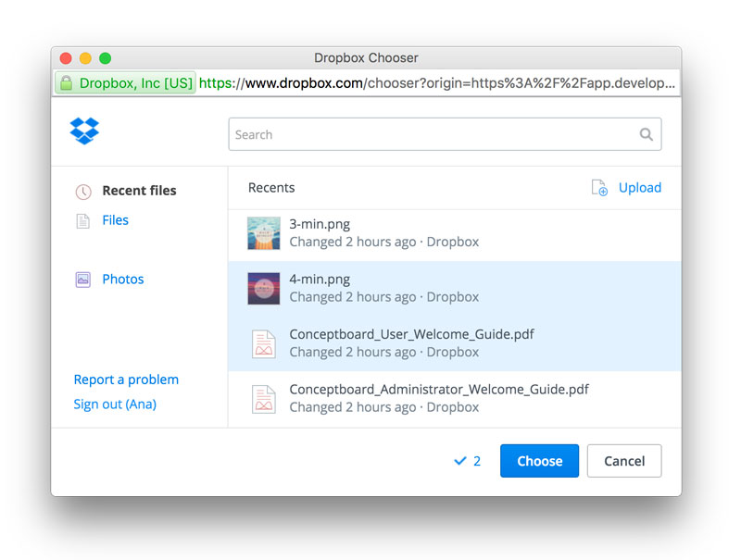Click the document icon beside Files
741x560 pixels.
click(x=83, y=220)
